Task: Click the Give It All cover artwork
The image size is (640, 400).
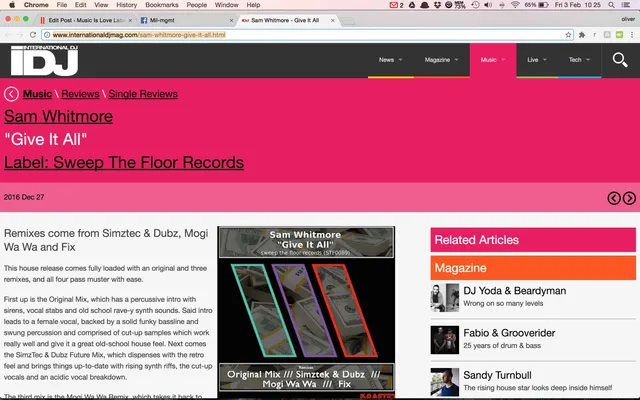Action: (x=306, y=312)
